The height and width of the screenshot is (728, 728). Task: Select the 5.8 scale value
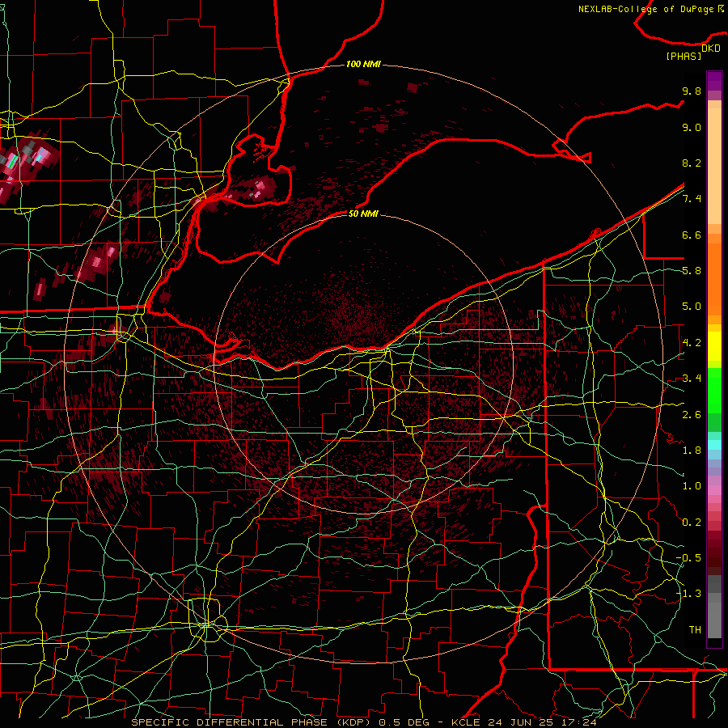[692, 271]
